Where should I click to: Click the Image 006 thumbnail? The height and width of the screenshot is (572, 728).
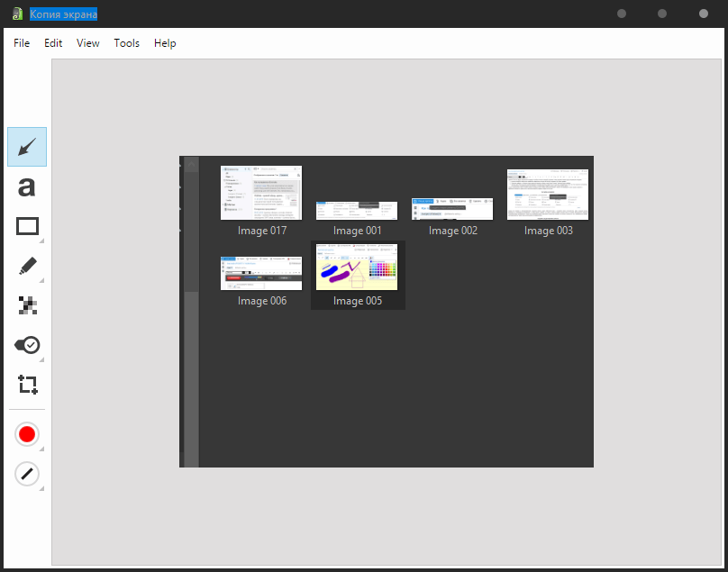pyautogui.click(x=261, y=273)
